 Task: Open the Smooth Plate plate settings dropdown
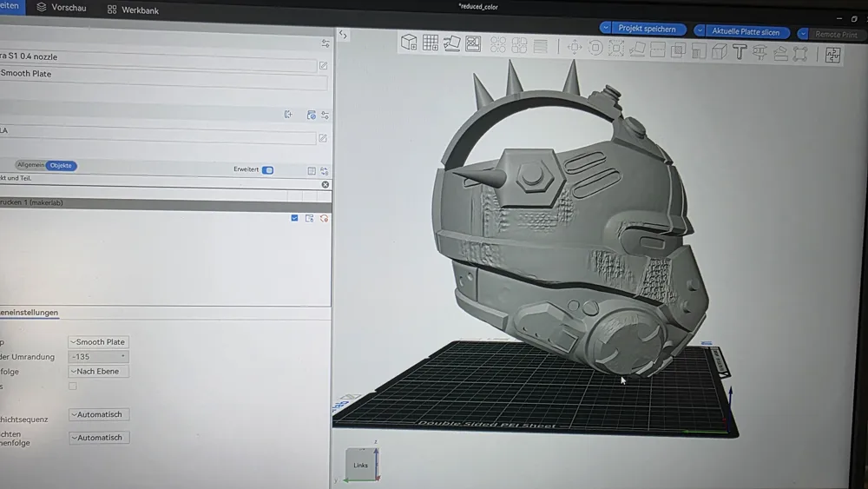99,341
